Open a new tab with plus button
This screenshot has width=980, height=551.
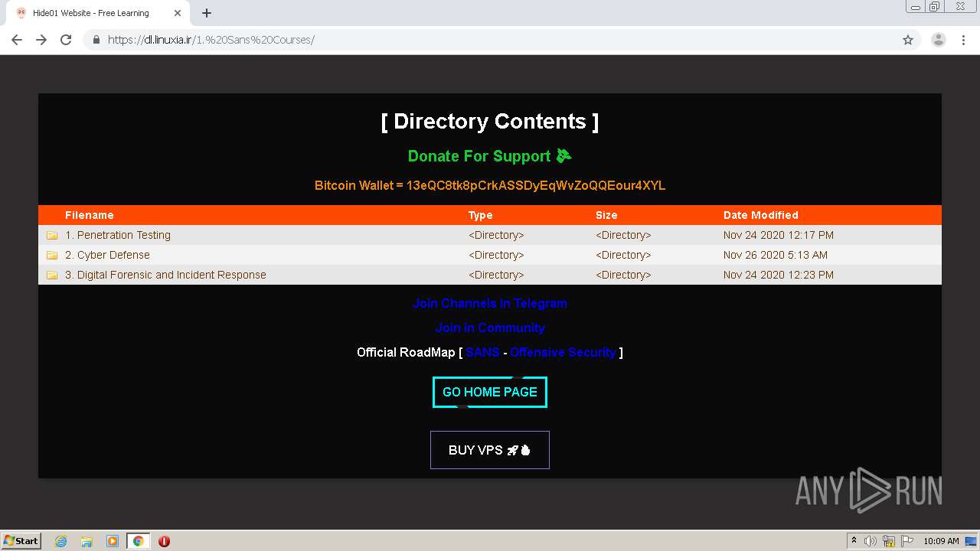[x=207, y=13]
